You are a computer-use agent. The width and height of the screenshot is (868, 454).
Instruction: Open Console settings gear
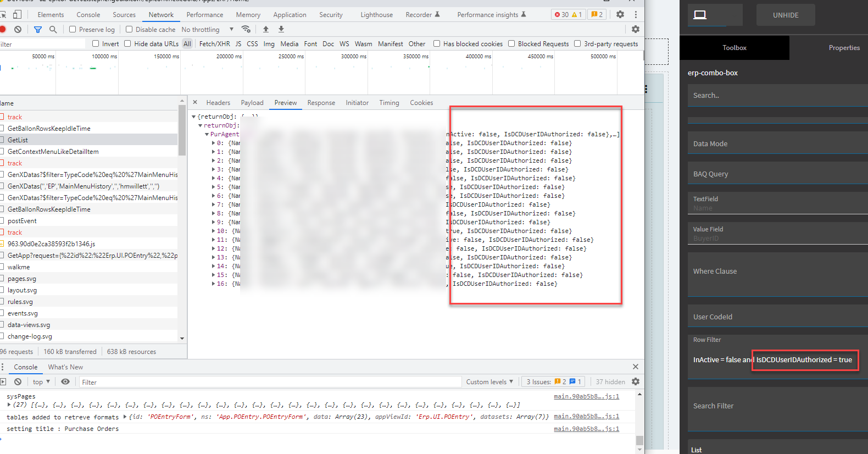[636, 381]
